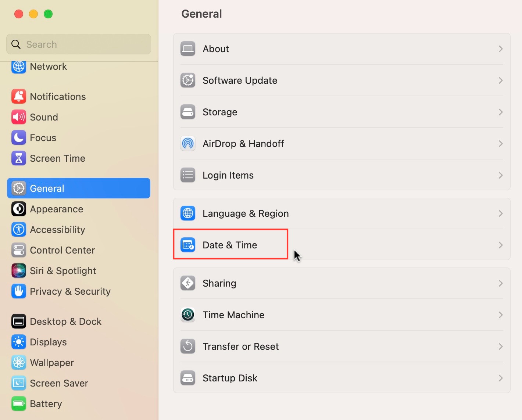The height and width of the screenshot is (420, 522).
Task: Click the Battery icon in sidebar
Action: tap(19, 404)
